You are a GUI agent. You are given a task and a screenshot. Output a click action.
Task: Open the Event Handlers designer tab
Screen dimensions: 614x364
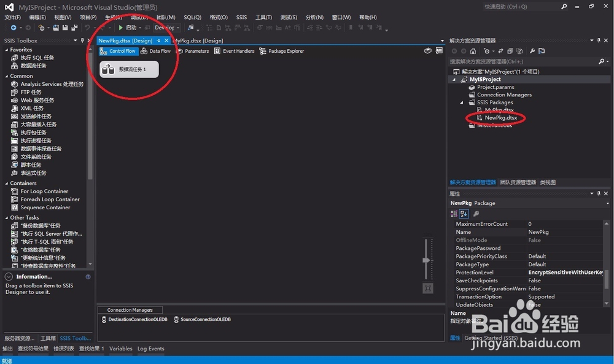click(234, 51)
